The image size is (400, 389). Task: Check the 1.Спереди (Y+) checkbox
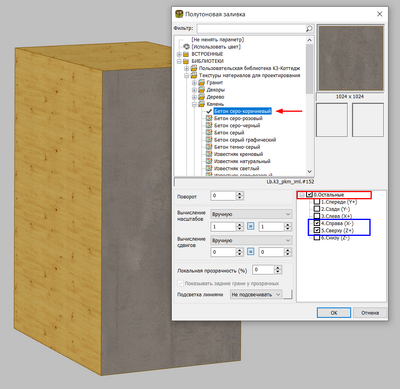coord(317,202)
